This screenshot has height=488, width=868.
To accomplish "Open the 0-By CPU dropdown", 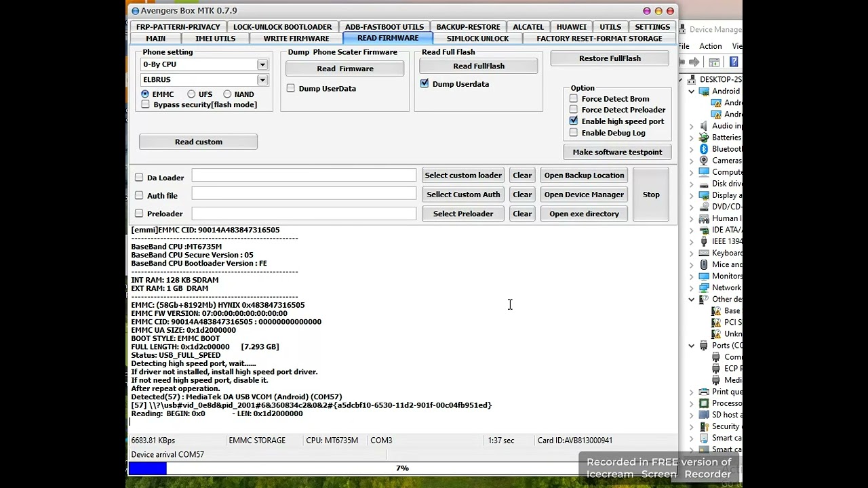I will pyautogui.click(x=262, y=64).
